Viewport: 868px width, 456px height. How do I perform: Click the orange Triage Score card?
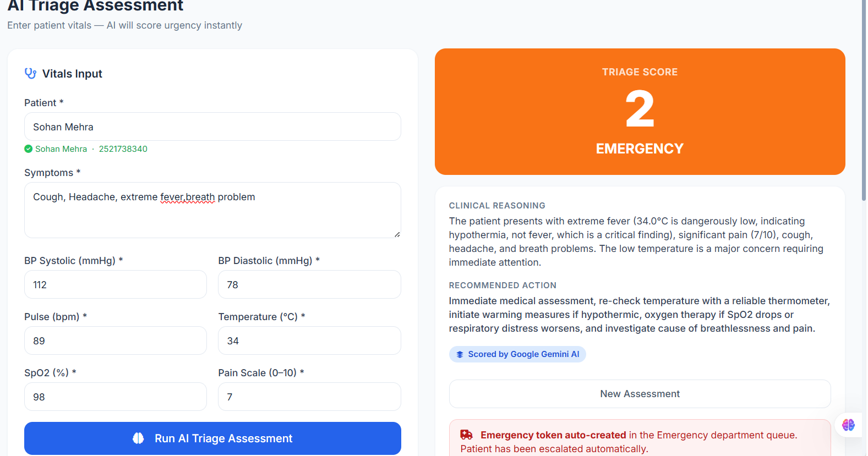[640, 112]
